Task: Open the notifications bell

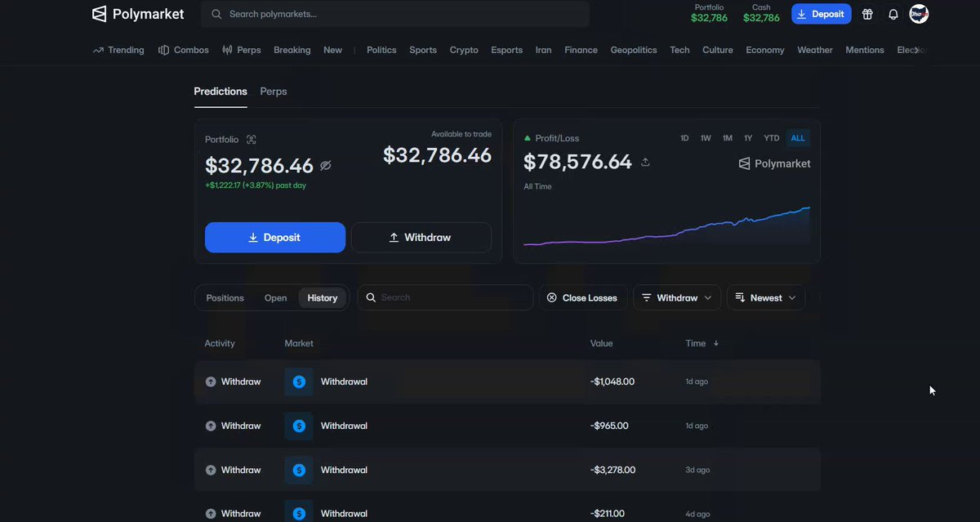Action: click(893, 14)
